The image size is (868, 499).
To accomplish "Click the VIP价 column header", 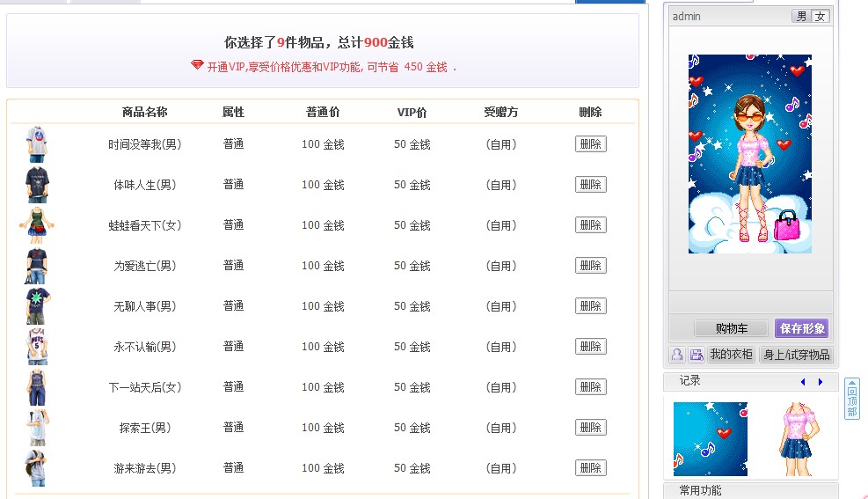I will 412,112.
